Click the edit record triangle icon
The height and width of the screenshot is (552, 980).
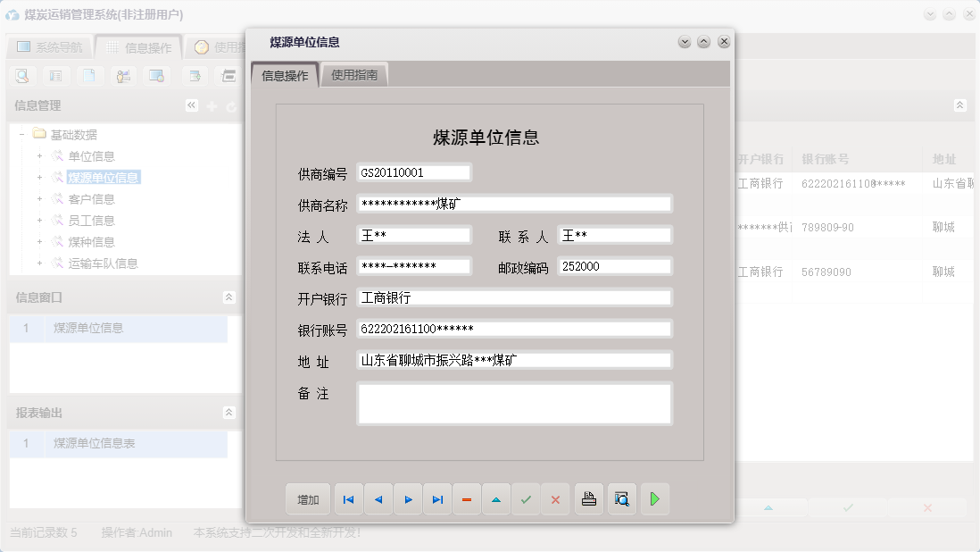[x=496, y=499]
